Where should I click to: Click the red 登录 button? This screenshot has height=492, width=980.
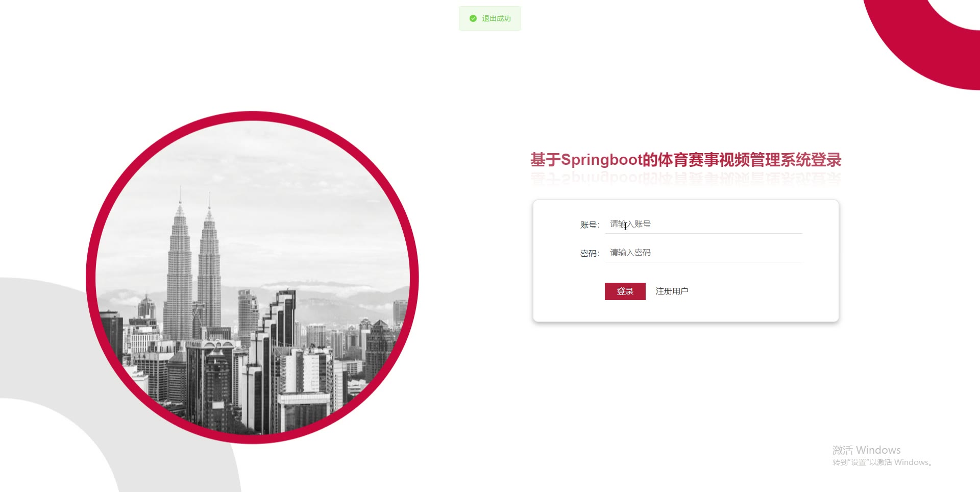point(625,291)
